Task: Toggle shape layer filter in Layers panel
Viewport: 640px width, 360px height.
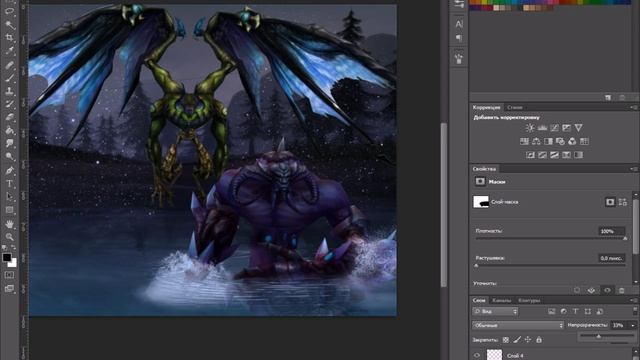Action: coord(588,311)
